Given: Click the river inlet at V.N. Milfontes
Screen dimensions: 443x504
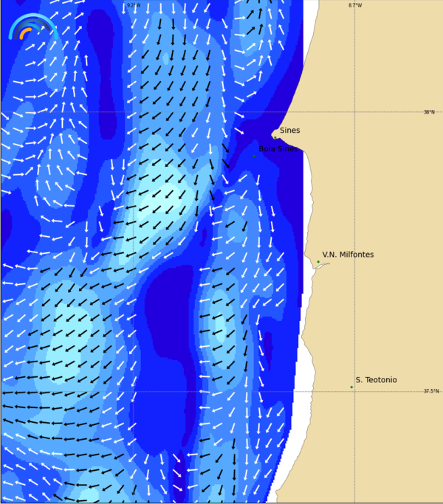Looking at the screenshot, I should [x=322, y=266].
